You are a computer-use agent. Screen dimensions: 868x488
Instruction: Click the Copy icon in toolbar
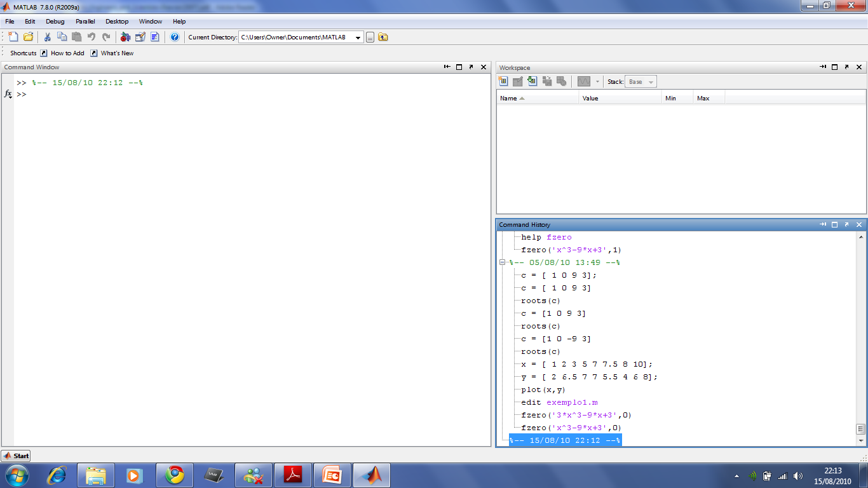click(62, 37)
